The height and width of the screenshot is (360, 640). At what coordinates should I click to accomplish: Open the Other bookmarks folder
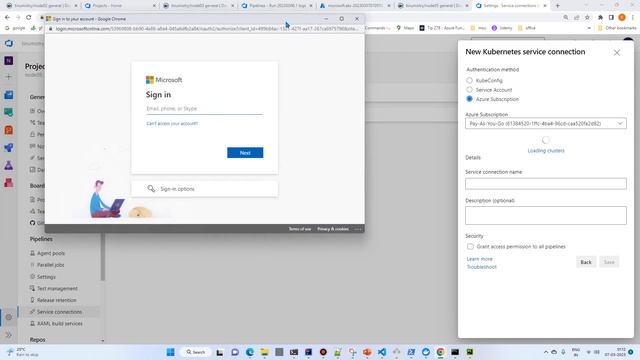617,28
